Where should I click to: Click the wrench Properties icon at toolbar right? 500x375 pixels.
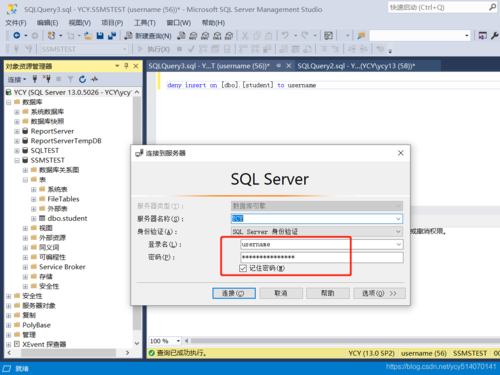tap(494, 35)
